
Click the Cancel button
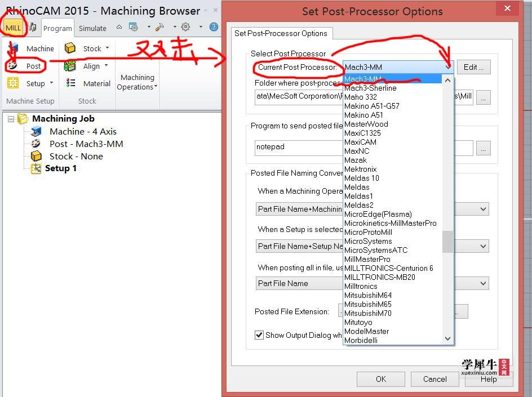click(435, 379)
